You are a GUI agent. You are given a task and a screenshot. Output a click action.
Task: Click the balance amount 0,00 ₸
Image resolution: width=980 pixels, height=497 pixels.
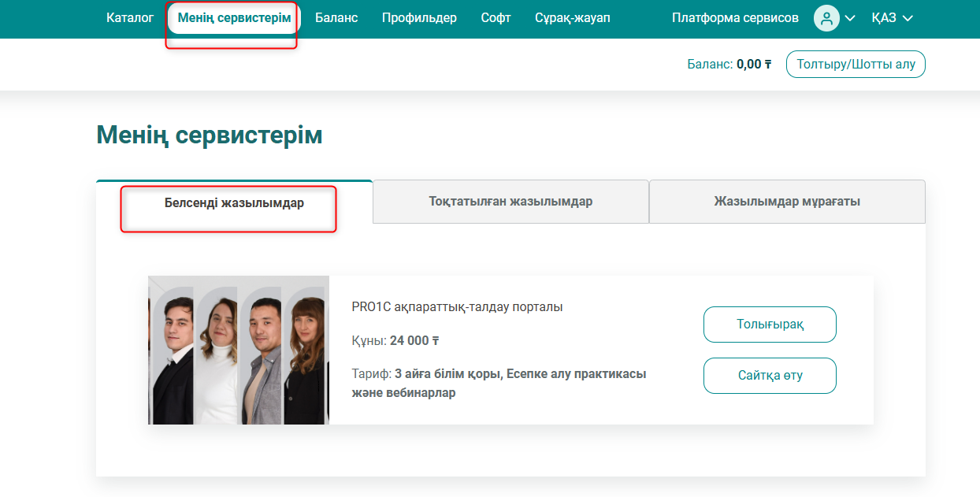[754, 65]
